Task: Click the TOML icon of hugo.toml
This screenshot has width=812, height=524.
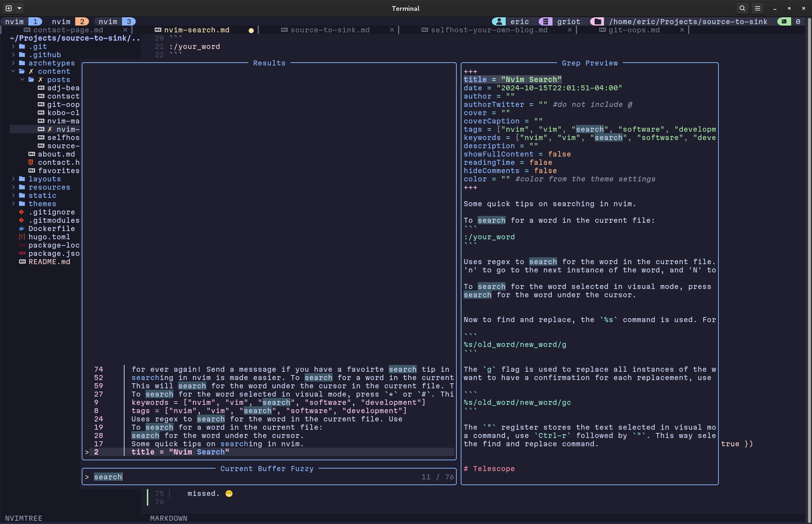Action: (x=22, y=237)
